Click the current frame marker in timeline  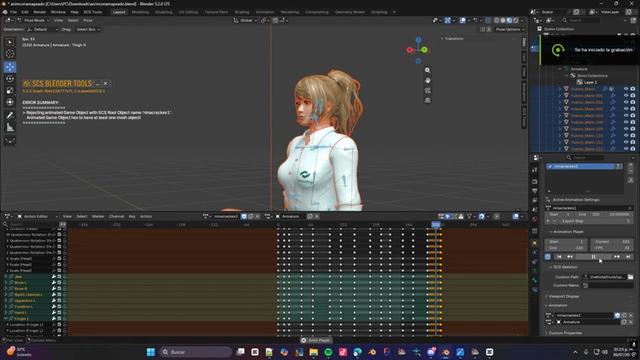(x=436, y=224)
